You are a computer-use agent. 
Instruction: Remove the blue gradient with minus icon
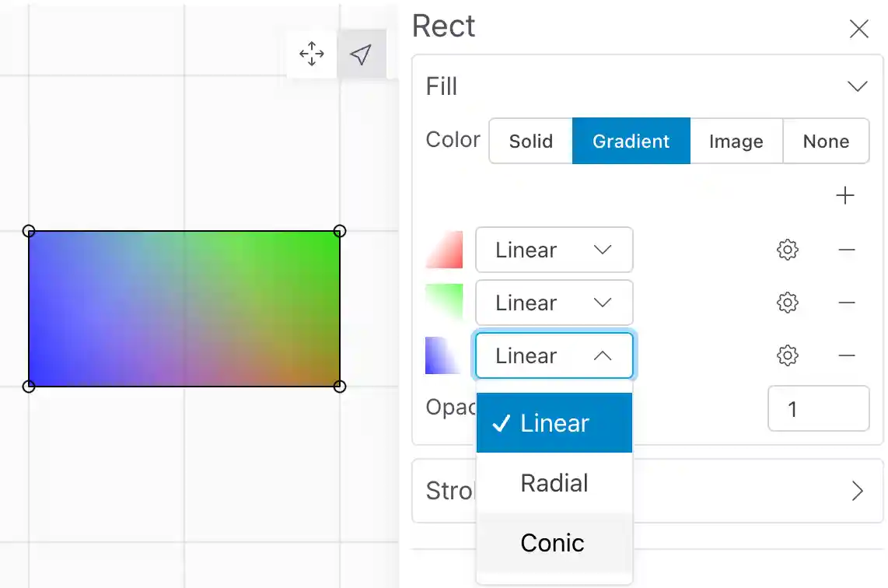tap(847, 355)
